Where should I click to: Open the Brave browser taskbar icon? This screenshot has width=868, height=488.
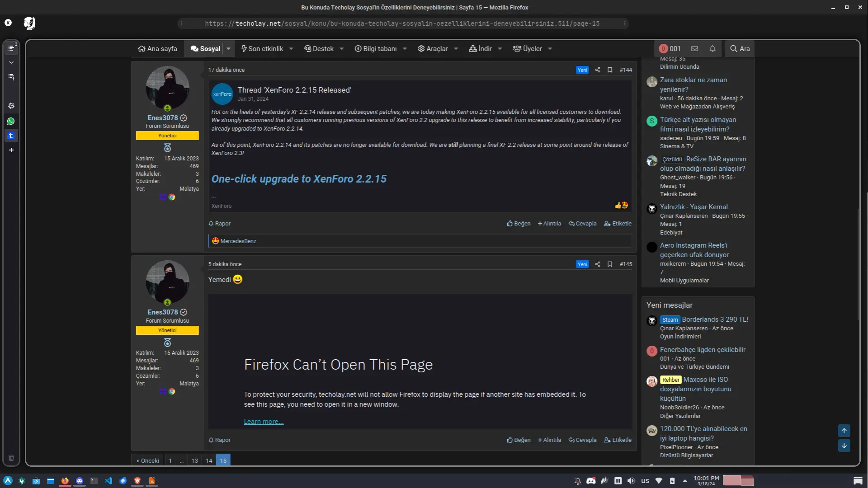pos(137,481)
